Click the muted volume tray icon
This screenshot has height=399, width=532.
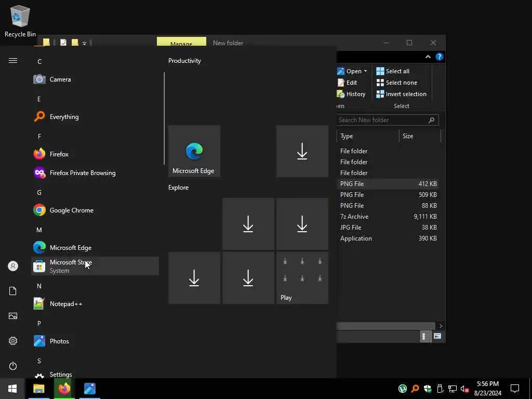pyautogui.click(x=464, y=389)
